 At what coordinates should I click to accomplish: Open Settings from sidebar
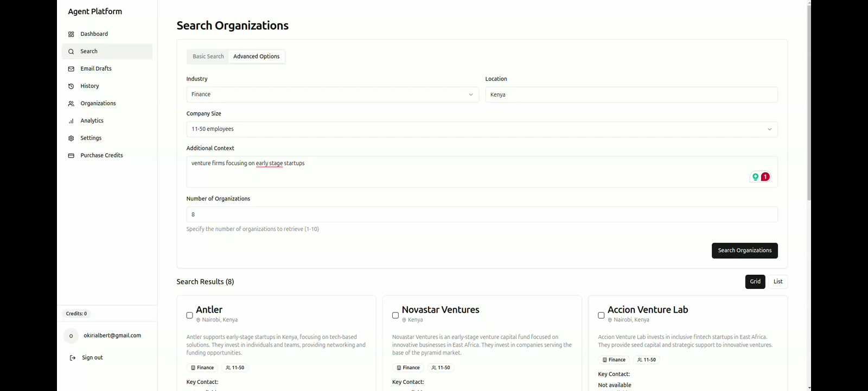click(107, 138)
